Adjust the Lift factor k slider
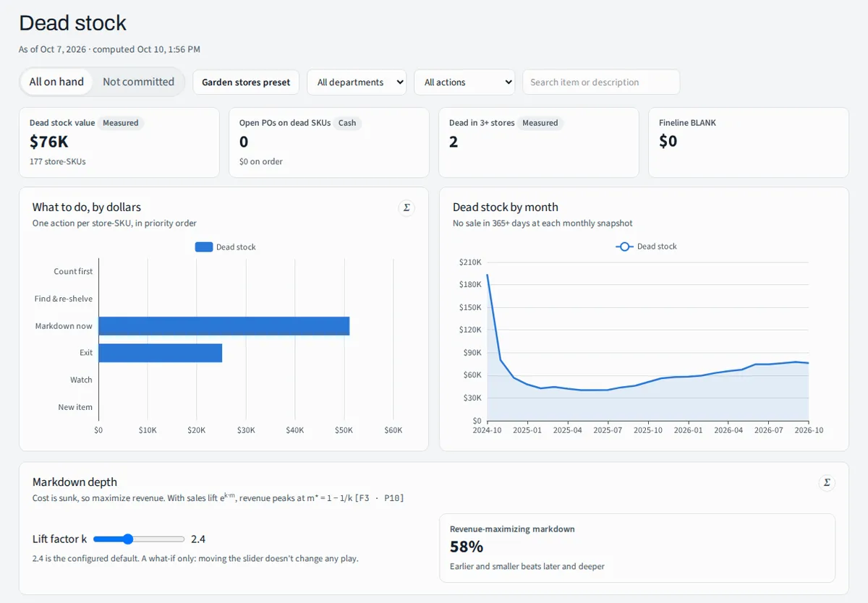Image resolution: width=868 pixels, height=603 pixels. coord(139,539)
